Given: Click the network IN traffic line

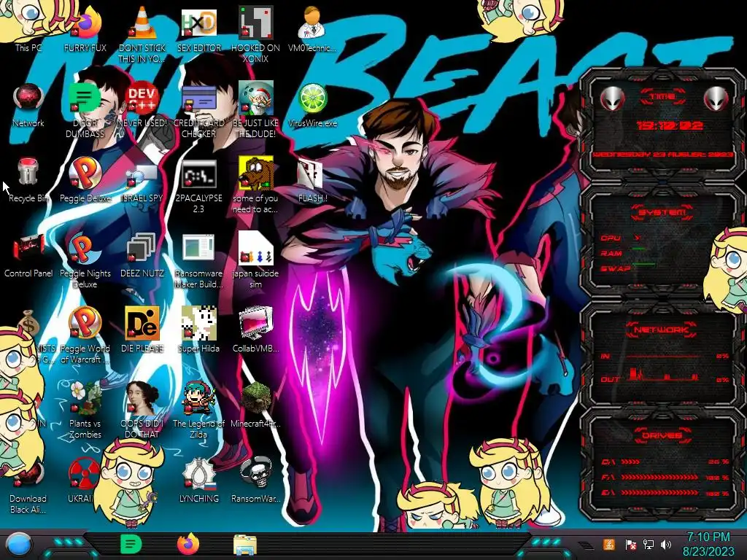Looking at the screenshot, I should point(664,356).
